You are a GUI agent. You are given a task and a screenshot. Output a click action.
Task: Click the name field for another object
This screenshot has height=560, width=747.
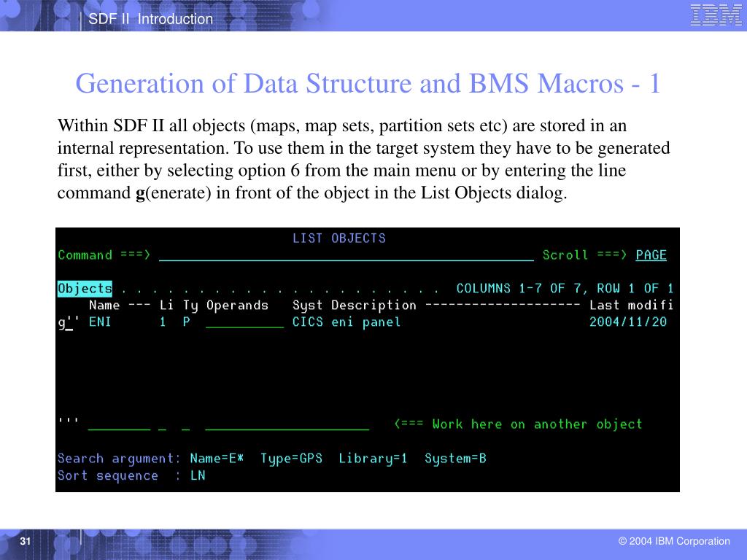(119, 424)
